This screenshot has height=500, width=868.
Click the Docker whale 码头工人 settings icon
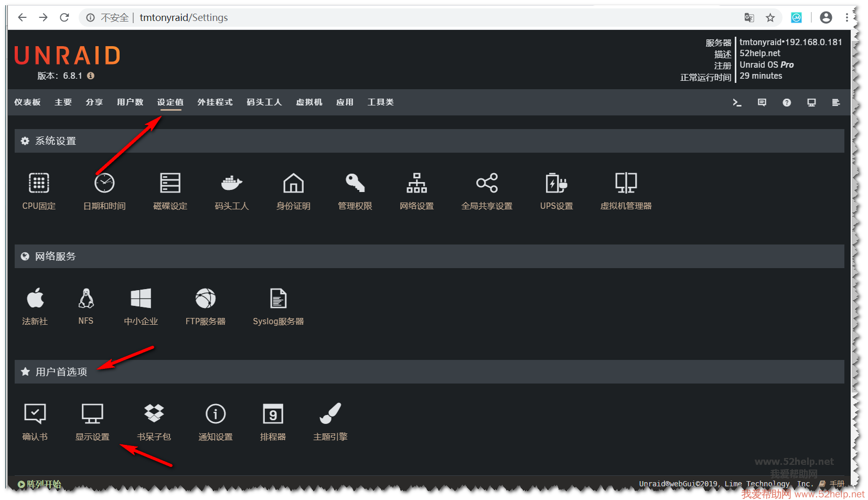coord(231,183)
